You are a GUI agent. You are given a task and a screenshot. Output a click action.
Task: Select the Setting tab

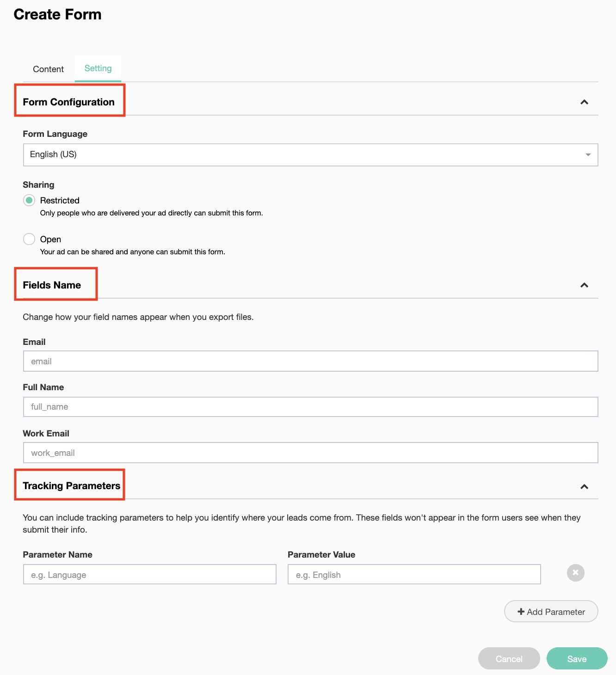pyautogui.click(x=98, y=68)
